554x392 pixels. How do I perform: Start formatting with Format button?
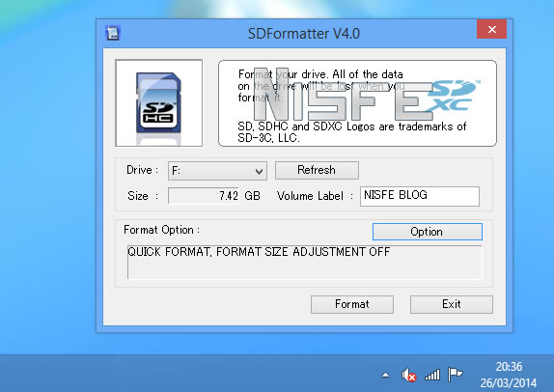click(x=352, y=304)
